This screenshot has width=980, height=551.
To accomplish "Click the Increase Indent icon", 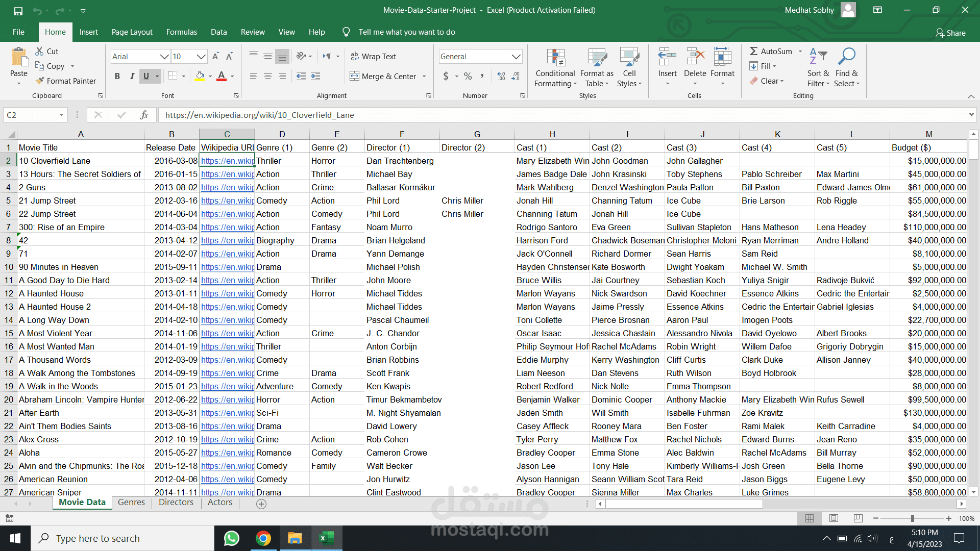I will point(315,76).
